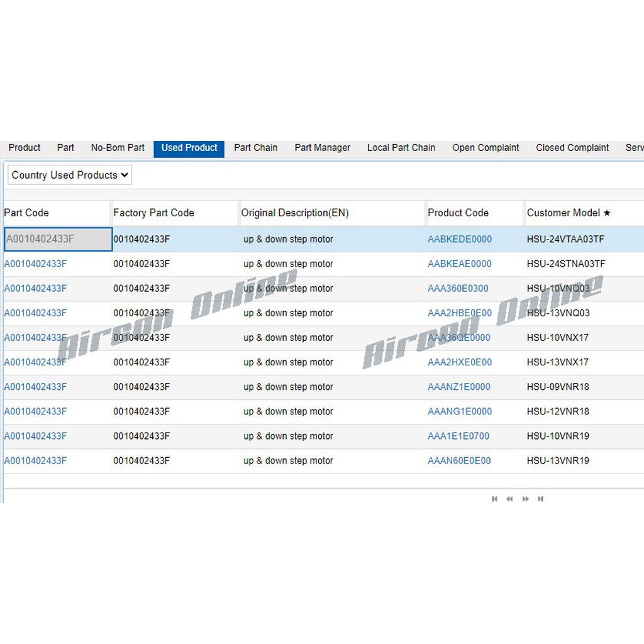This screenshot has height=644, width=644.
Task: Select the Used Product tab
Action: pos(189,148)
